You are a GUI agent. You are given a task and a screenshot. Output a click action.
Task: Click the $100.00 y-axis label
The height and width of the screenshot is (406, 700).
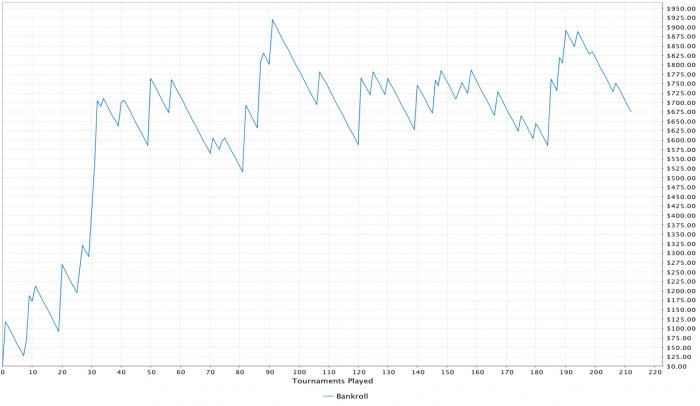[681, 328]
